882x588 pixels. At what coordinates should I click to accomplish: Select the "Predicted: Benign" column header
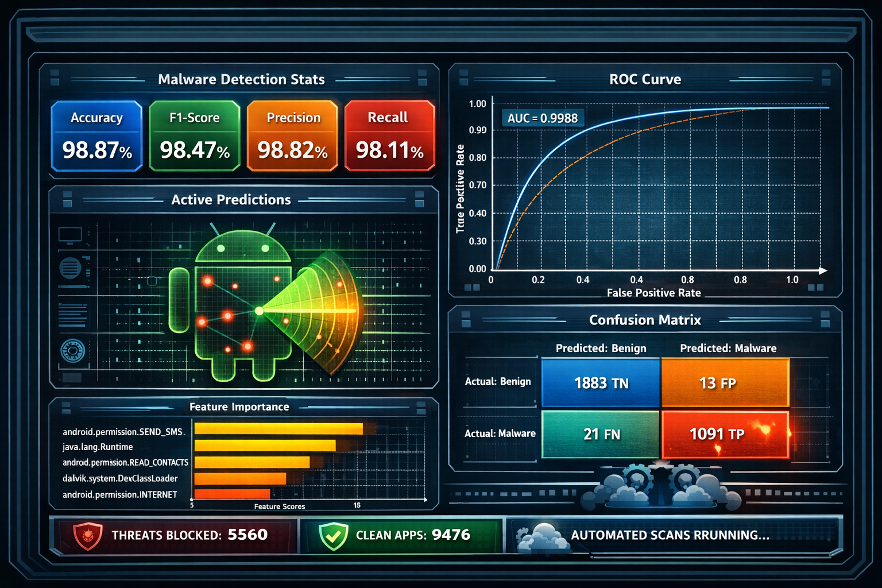click(x=601, y=348)
